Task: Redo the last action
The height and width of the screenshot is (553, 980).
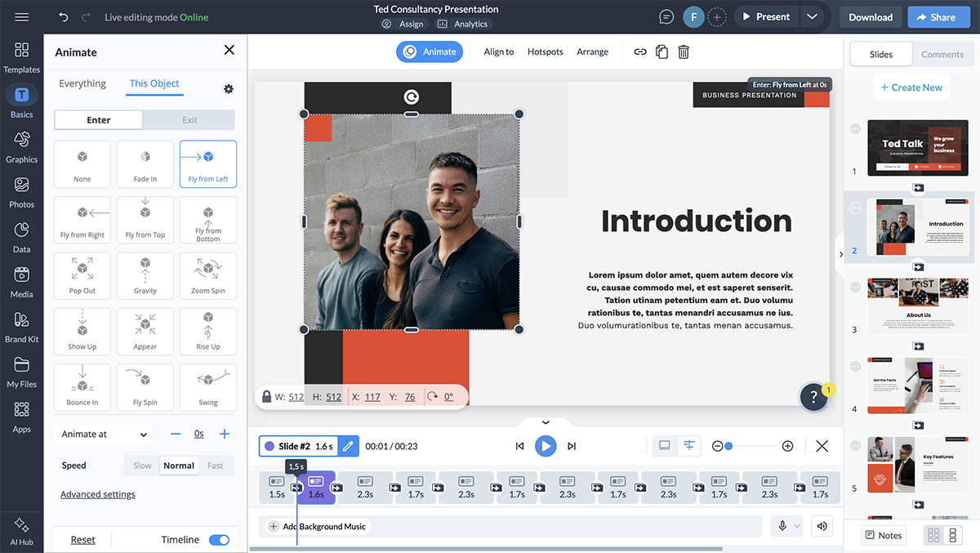Action: click(x=88, y=17)
